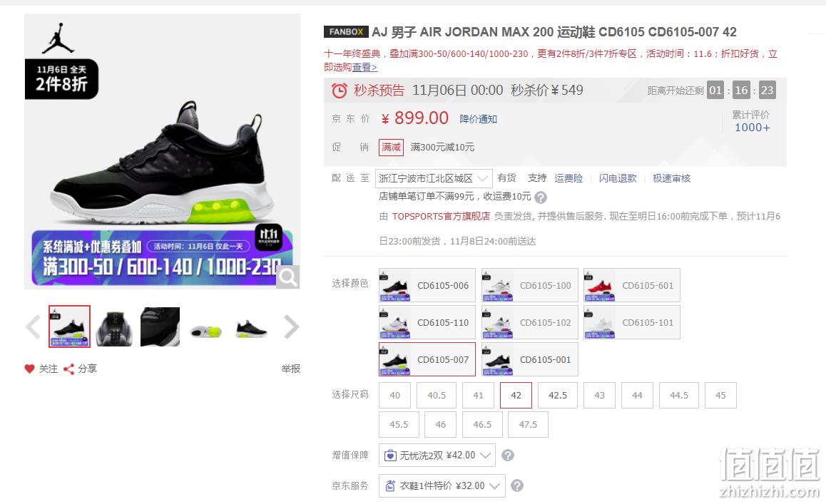Open the 降价通知 price alert link
This screenshot has width=826, height=504.
pos(479,119)
